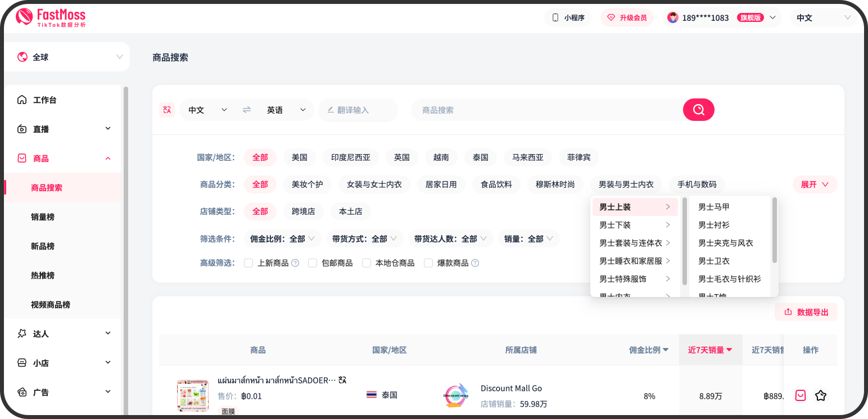This screenshot has width=868, height=419.
Task: Open the top-right 中文 language selector
Action: [x=823, y=17]
